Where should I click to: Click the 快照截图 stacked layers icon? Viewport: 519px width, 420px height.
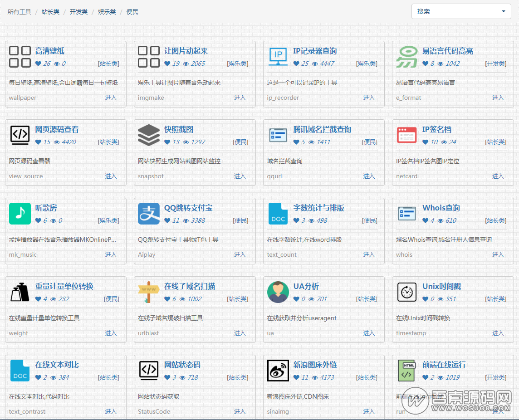point(149,135)
